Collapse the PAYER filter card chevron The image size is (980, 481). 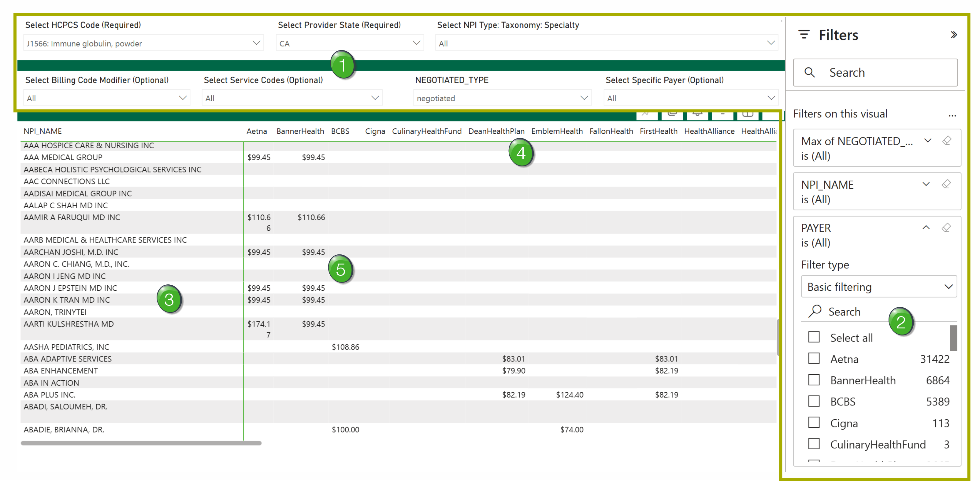(x=926, y=228)
